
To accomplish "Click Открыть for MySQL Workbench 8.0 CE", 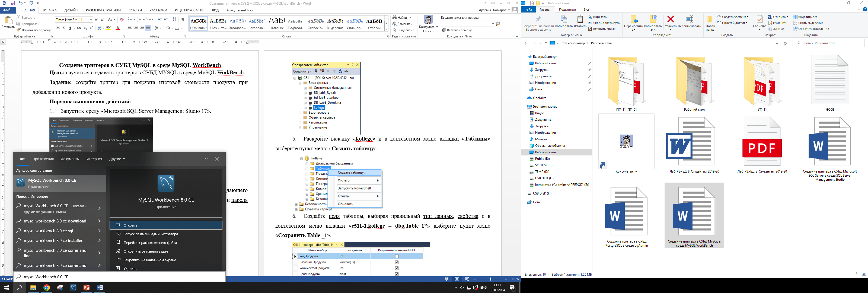I will 166,225.
